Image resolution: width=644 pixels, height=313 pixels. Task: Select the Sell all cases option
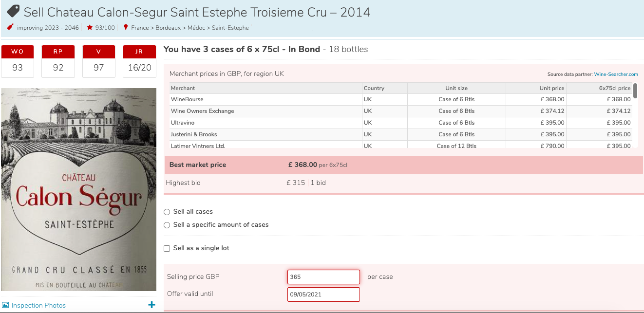(x=167, y=212)
